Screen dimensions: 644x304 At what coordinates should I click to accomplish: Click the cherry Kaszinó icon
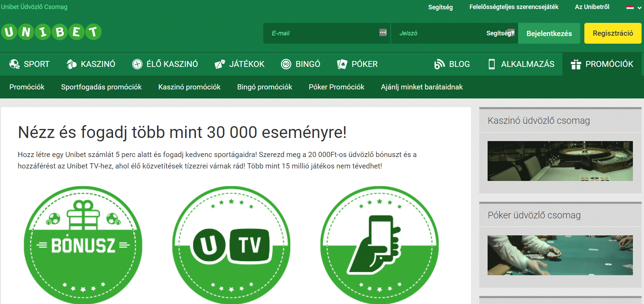pos(71,64)
